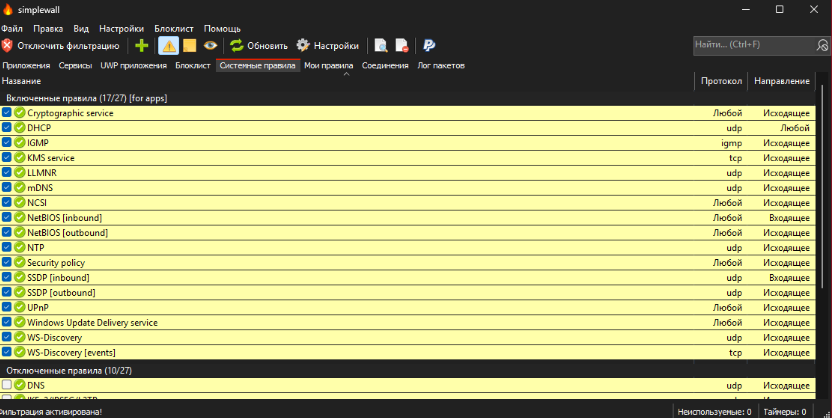Click the green status icon for NCSI
This screenshot has width=833, height=418.
(x=20, y=202)
